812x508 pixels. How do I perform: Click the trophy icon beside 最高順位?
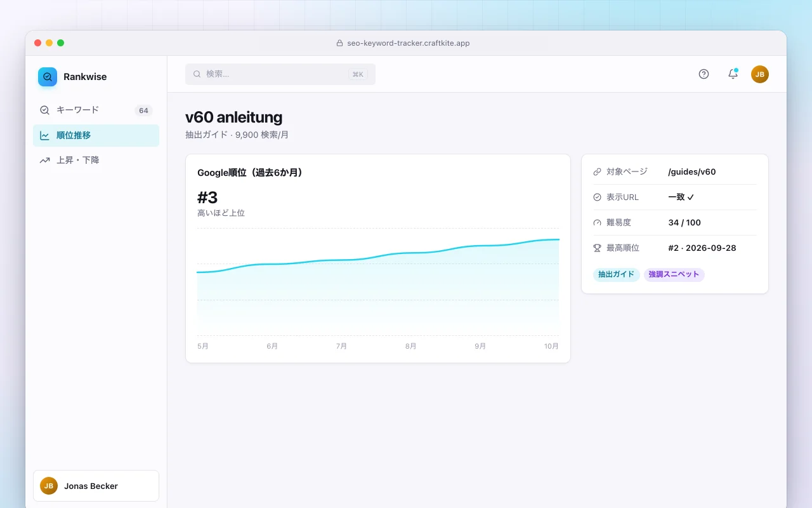click(597, 248)
